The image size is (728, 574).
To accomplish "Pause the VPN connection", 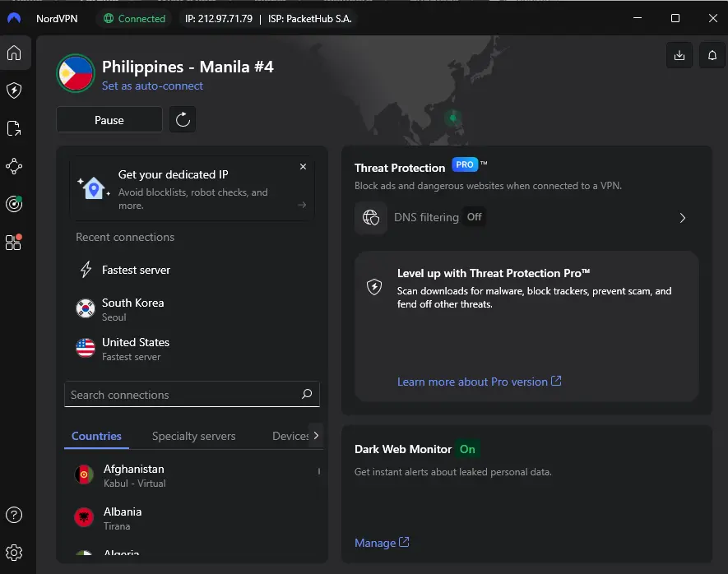I will coord(109,120).
